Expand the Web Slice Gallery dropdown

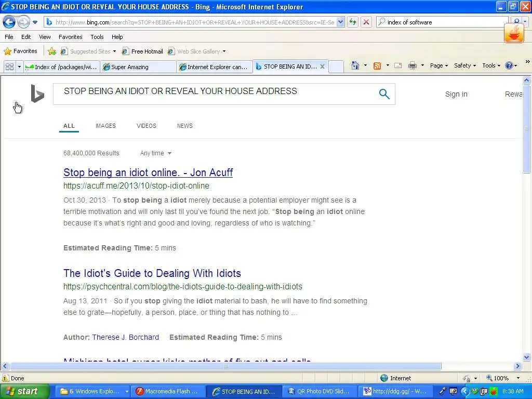[224, 51]
